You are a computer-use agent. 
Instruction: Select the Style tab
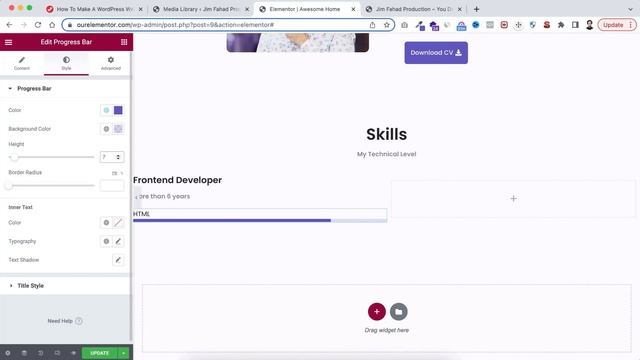click(x=66, y=63)
